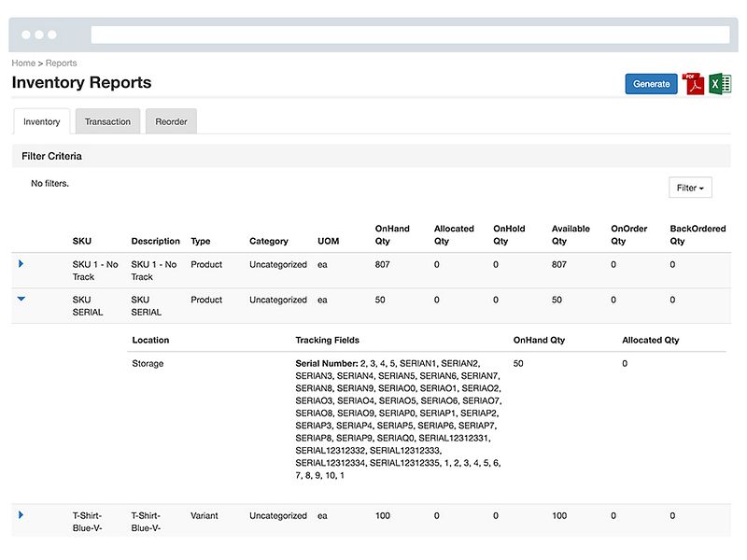
Task: Select OnHand value 50 in SKU SERIAL row
Action: point(380,300)
